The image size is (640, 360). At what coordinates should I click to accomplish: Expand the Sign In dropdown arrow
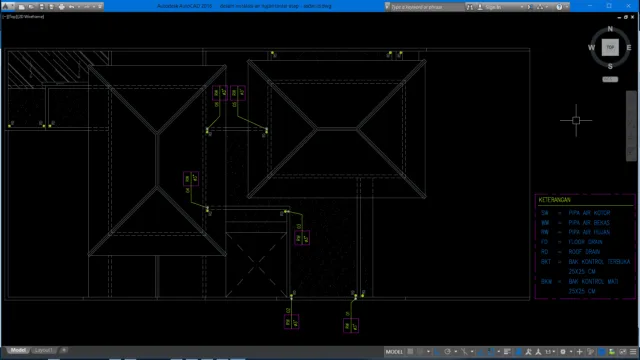[x=522, y=7]
